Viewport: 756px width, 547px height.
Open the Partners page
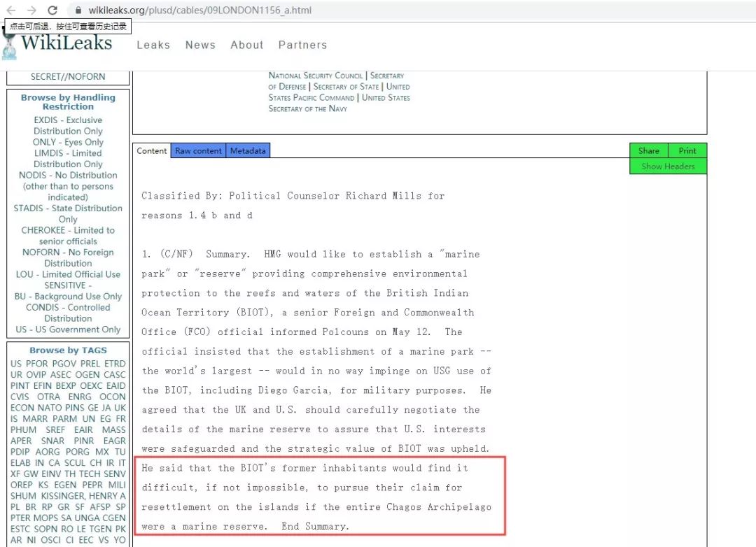pyautogui.click(x=302, y=45)
